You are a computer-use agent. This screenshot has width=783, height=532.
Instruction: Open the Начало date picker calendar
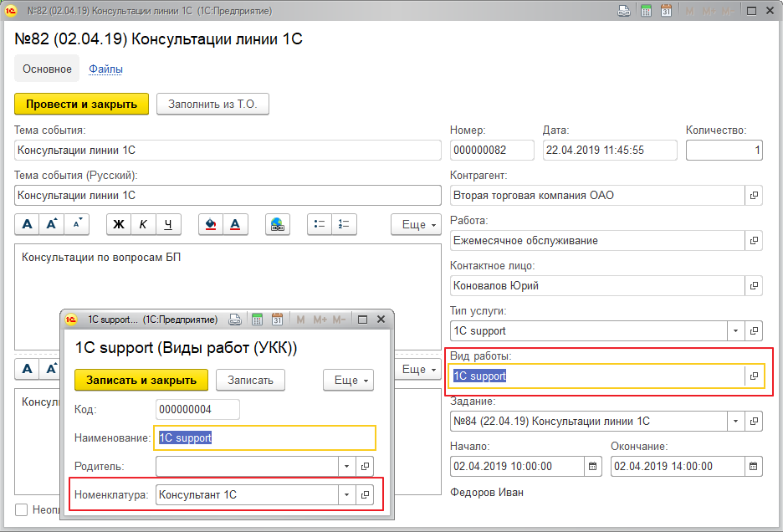tap(593, 467)
